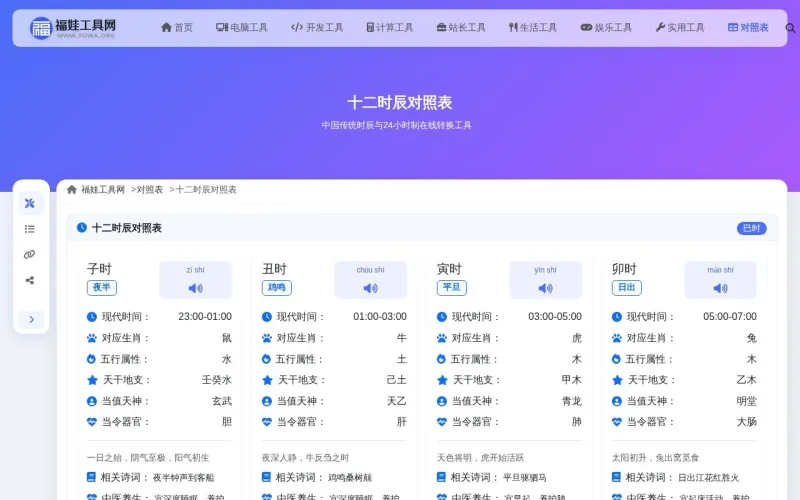Follow the 对照表 breadcrumb link
The height and width of the screenshot is (500, 800).
coord(149,190)
